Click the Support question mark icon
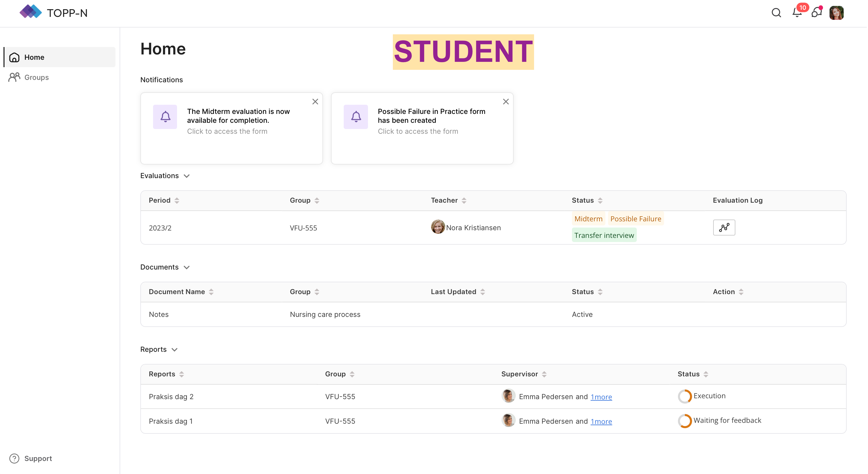 coord(14,458)
